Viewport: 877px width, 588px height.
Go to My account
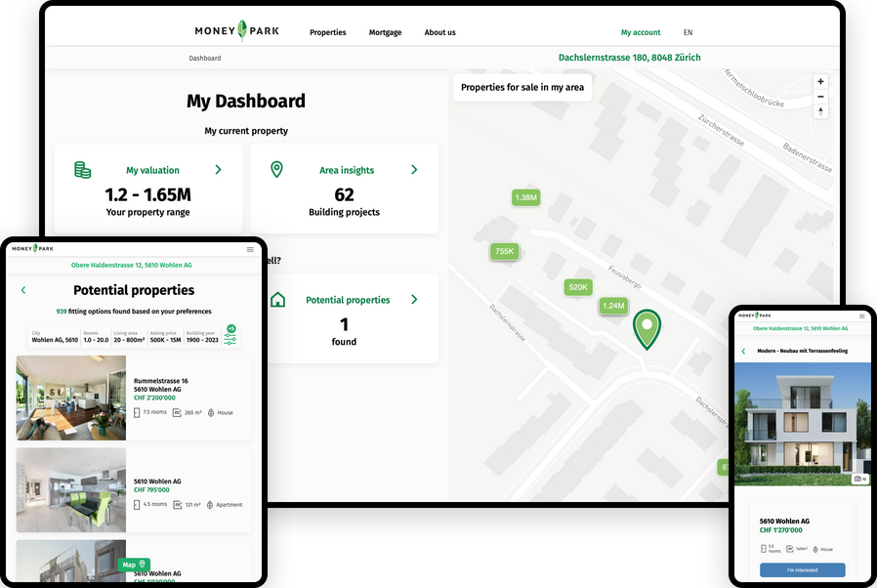[641, 32]
